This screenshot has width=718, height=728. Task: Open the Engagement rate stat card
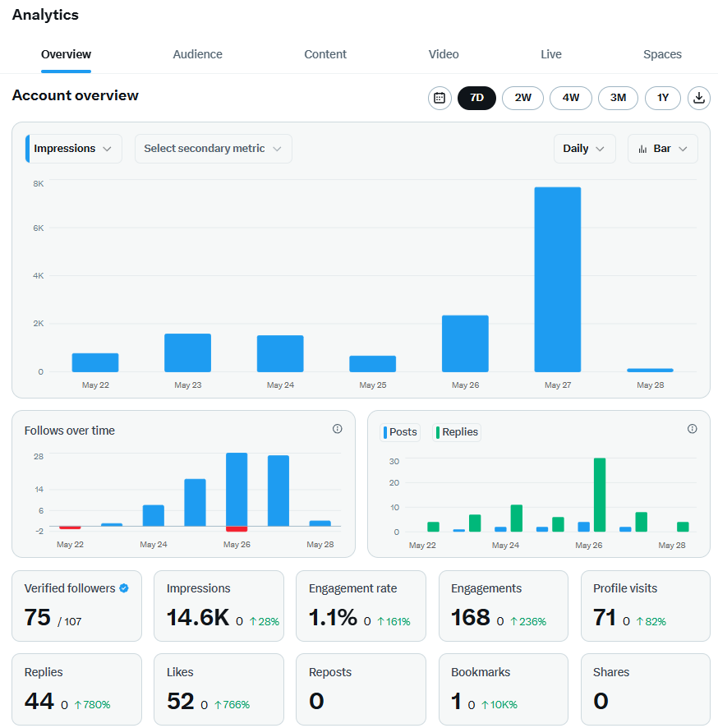click(x=361, y=606)
